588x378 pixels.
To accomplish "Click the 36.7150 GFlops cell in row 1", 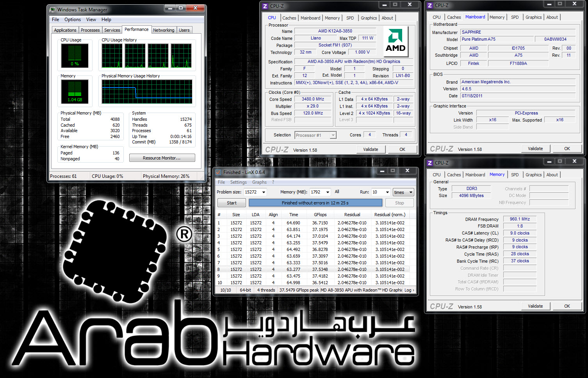I will (x=320, y=223).
